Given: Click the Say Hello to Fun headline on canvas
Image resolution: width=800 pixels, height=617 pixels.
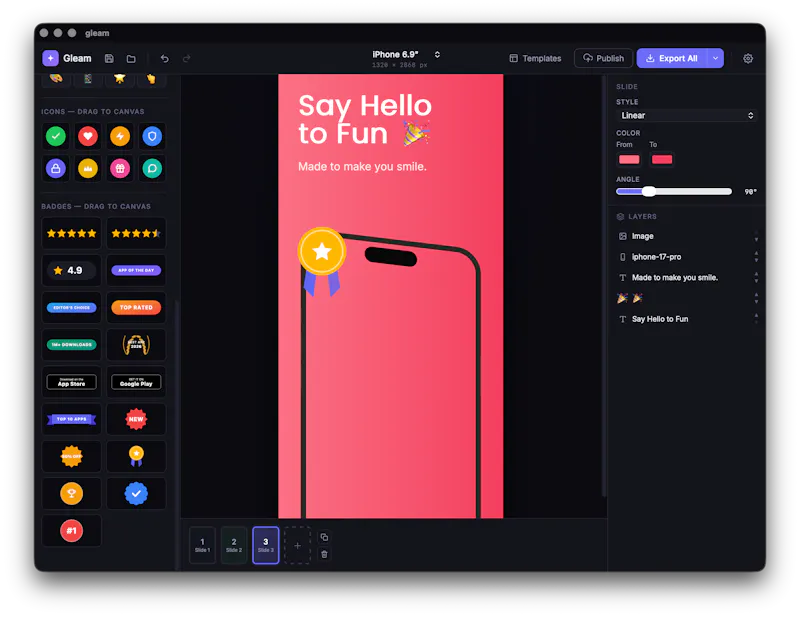Looking at the screenshot, I should click(x=365, y=119).
